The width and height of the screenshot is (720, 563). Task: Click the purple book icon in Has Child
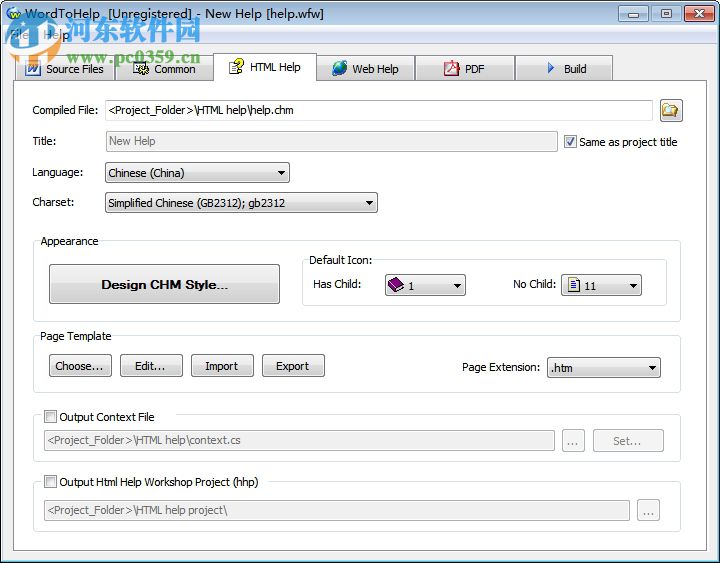pyautogui.click(x=395, y=285)
